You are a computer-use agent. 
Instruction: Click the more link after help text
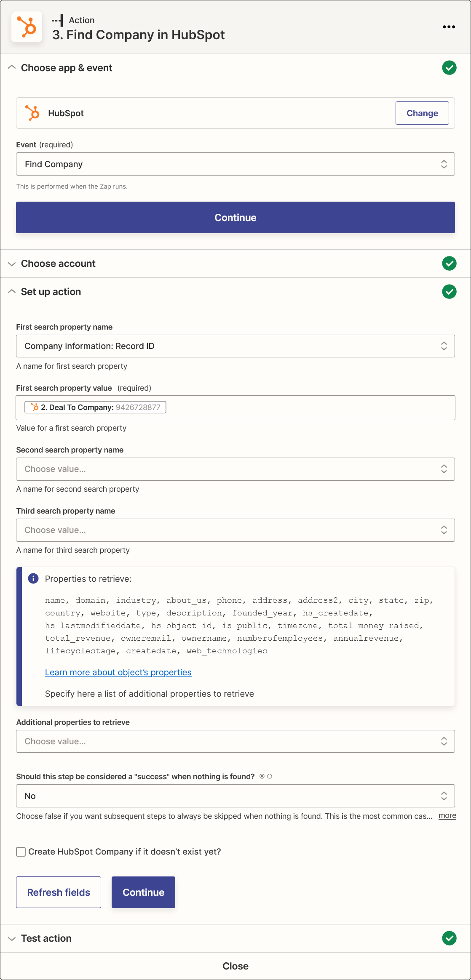(x=447, y=815)
